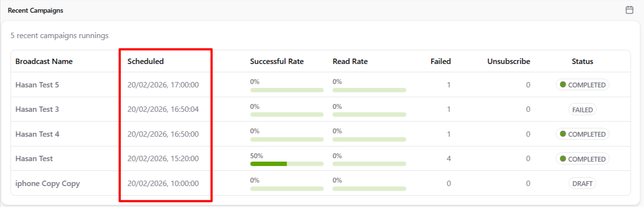
Task: Click the COMPLETED badge for Hasan Test 5
Action: (582, 85)
